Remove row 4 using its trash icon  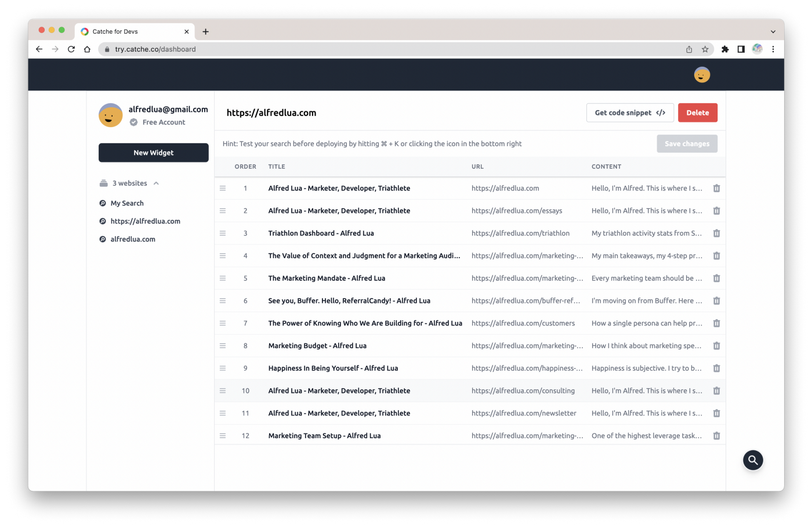coord(716,256)
